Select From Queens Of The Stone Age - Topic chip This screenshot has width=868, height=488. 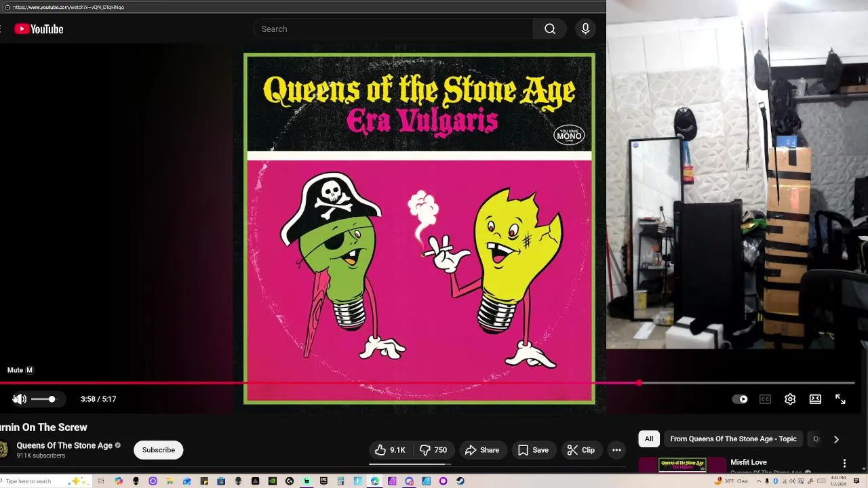point(733,439)
